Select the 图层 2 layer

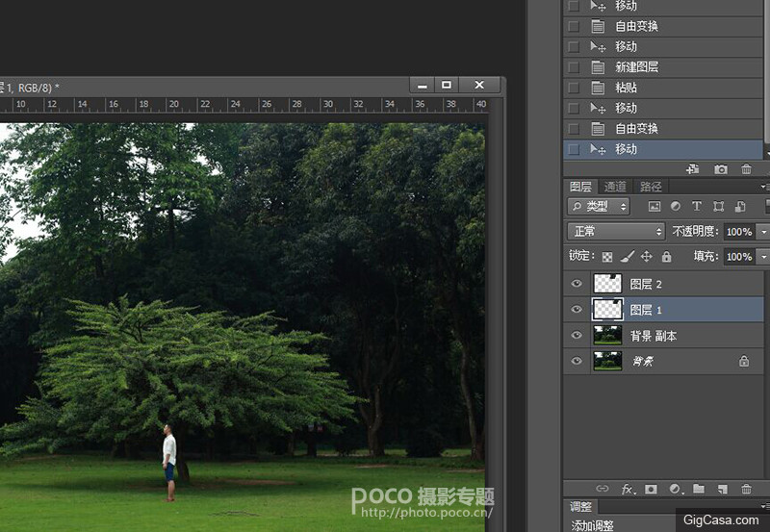pos(663,284)
